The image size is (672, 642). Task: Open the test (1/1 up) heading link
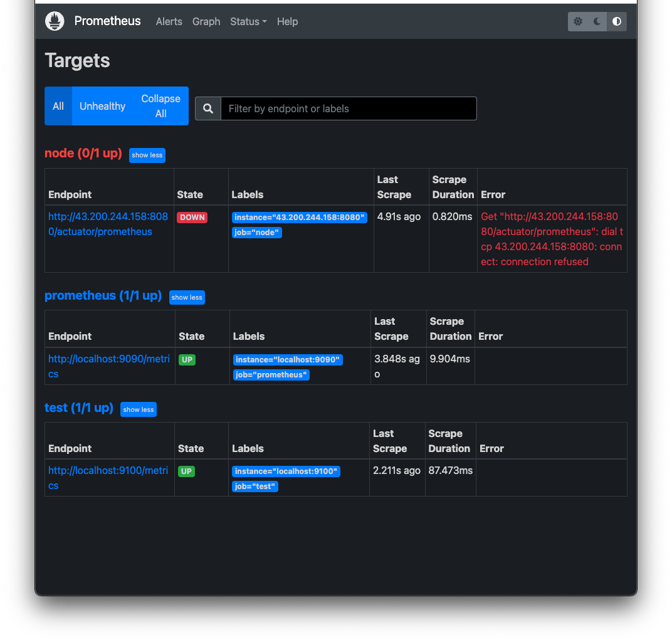coord(79,408)
